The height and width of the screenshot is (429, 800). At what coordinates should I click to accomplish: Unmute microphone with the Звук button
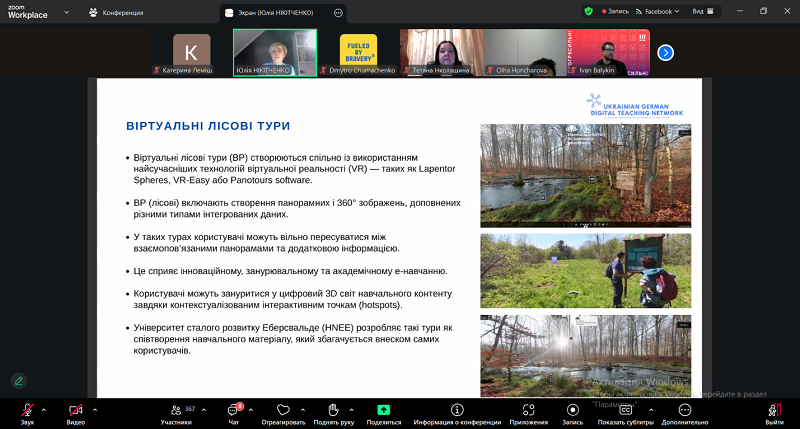[x=27, y=411]
